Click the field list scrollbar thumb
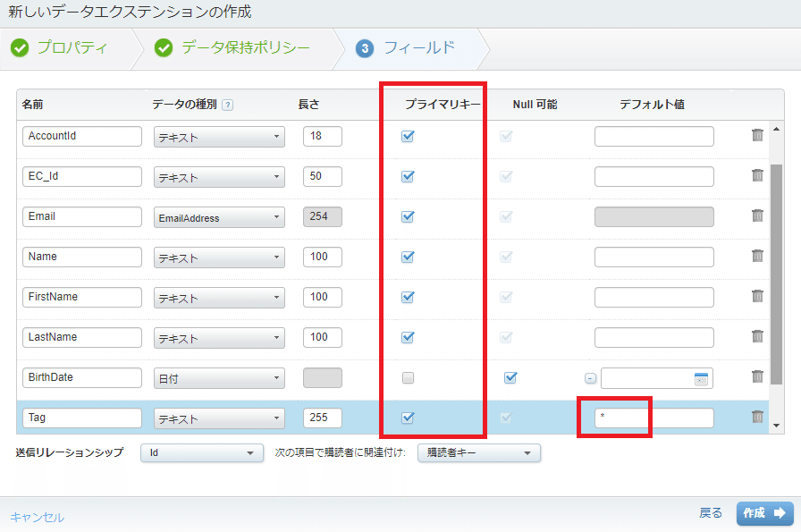The width and height of the screenshot is (801, 532). [776, 274]
